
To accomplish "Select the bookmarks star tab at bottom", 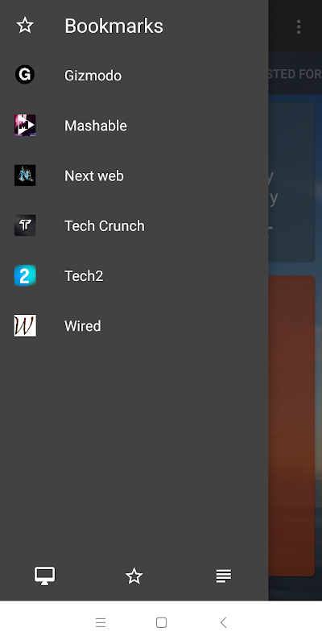I will [134, 576].
